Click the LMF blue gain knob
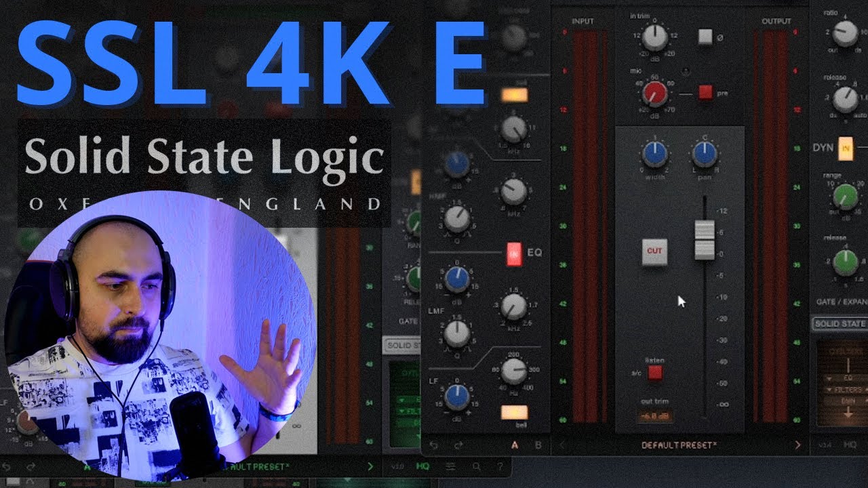This screenshot has width=868, height=488. [x=458, y=279]
